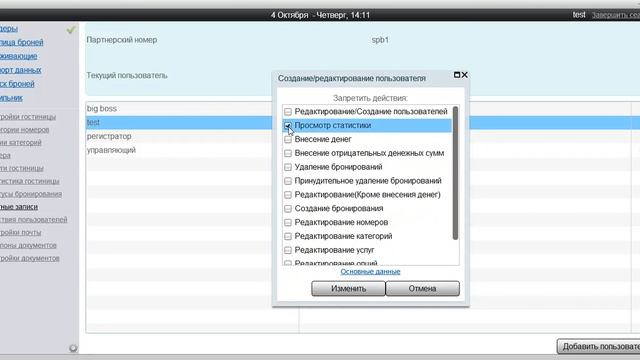Toggle Принудительное удаление бронирований checkbox
The image size is (640, 360).
[288, 181]
